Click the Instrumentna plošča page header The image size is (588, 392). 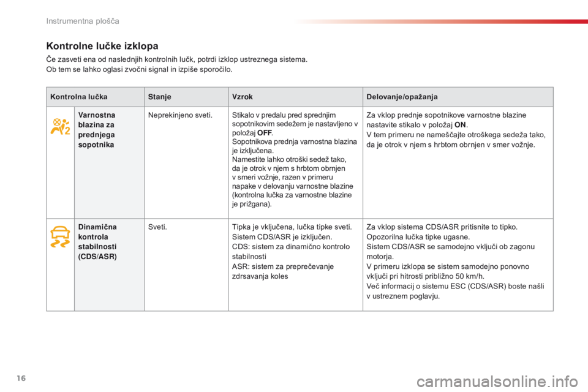pyautogui.click(x=82, y=21)
